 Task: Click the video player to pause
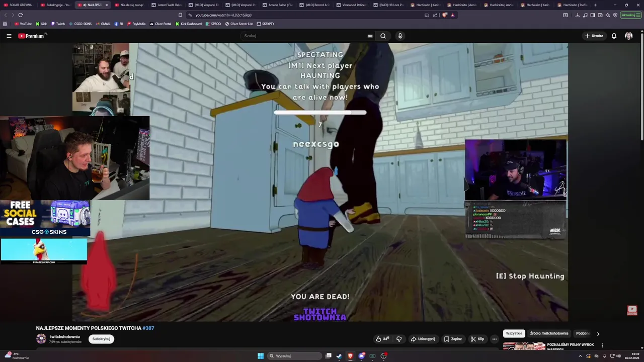(x=320, y=182)
